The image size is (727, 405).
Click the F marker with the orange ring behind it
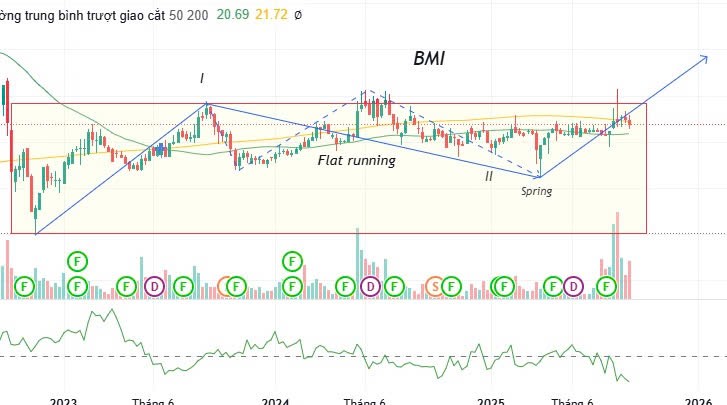click(x=235, y=287)
